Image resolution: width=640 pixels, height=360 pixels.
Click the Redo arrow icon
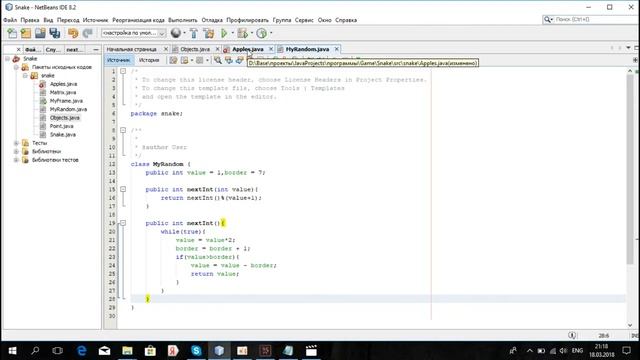[x=87, y=33]
